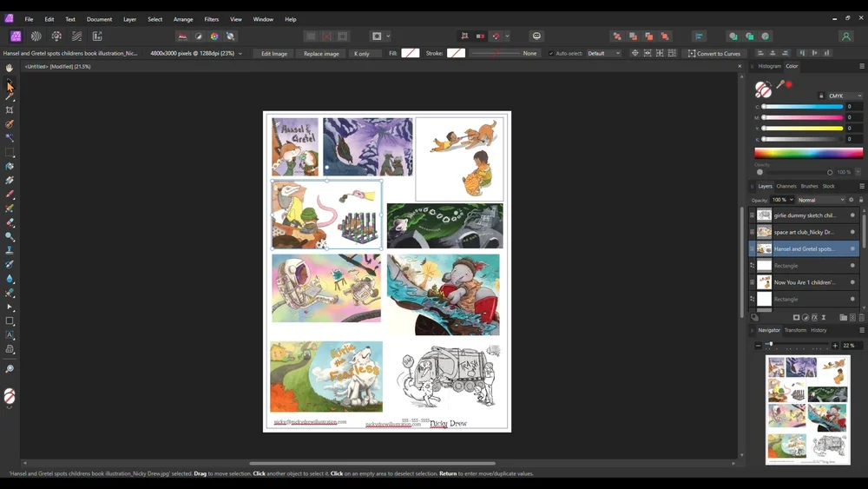Viewport: 868px width, 489px height.
Task: Toggle the Auto-select checkbox
Action: (551, 54)
